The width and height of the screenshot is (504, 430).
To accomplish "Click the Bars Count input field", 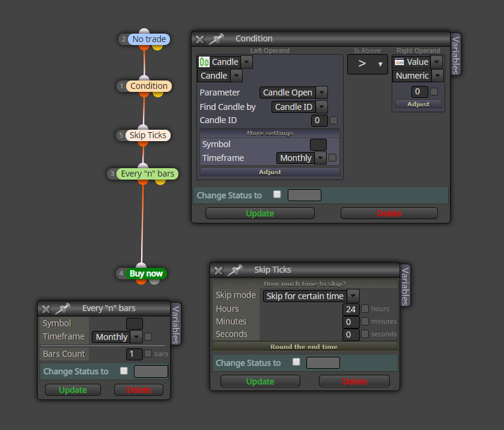I will click(135, 354).
